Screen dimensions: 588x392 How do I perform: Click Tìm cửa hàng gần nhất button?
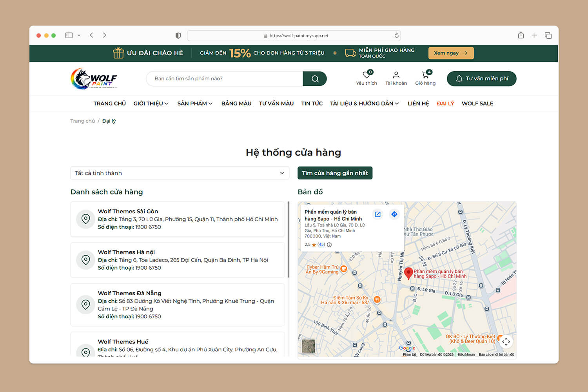click(x=335, y=173)
